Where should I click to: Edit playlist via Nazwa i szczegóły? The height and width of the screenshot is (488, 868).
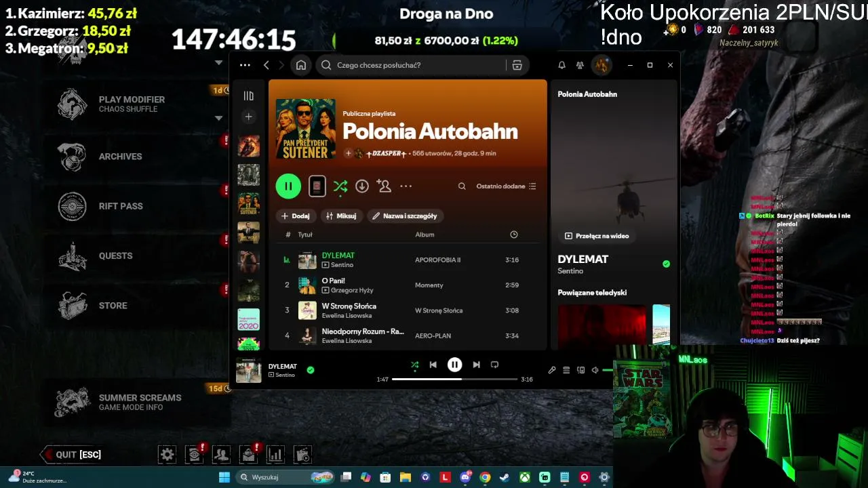(x=405, y=216)
